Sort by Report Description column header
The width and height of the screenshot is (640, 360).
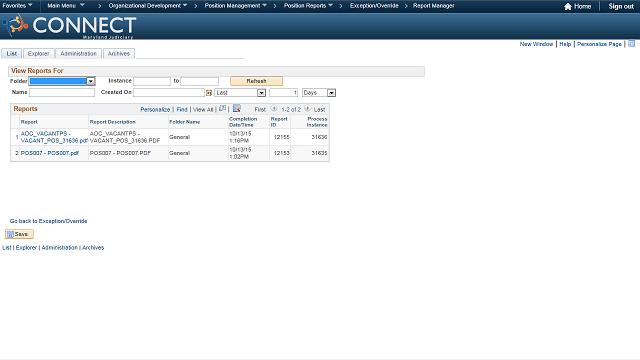(x=113, y=122)
